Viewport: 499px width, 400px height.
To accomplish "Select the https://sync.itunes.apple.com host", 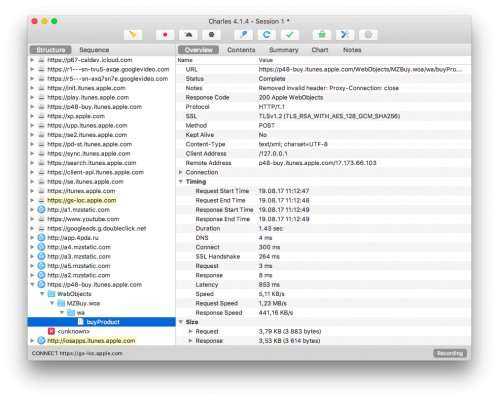I will click(x=89, y=153).
